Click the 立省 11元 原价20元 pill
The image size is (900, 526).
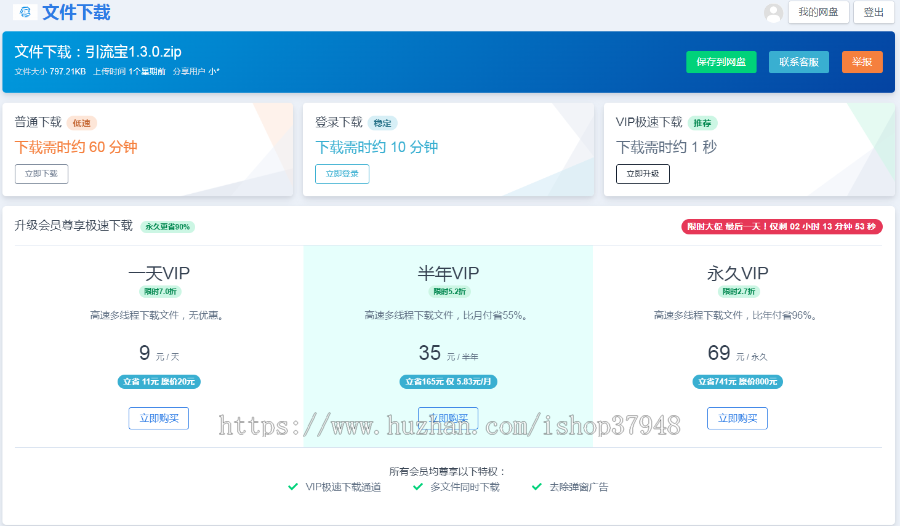click(x=159, y=381)
